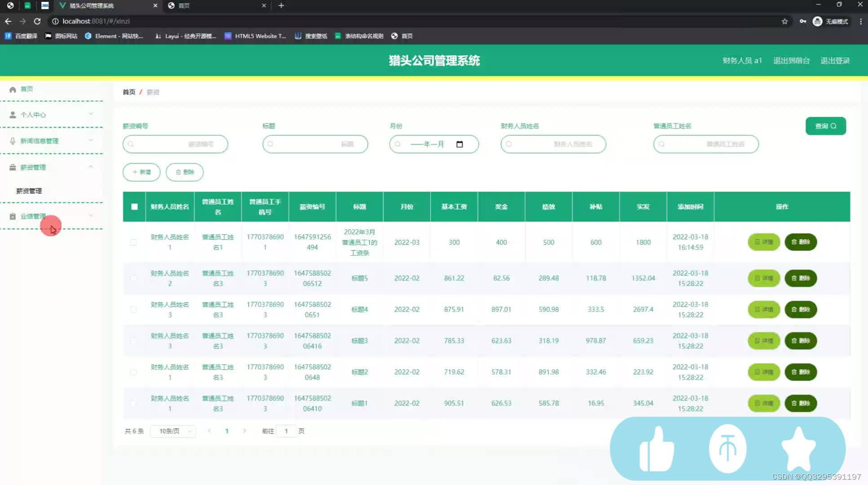
Task: Click the 月份 column header
Action: tap(407, 207)
